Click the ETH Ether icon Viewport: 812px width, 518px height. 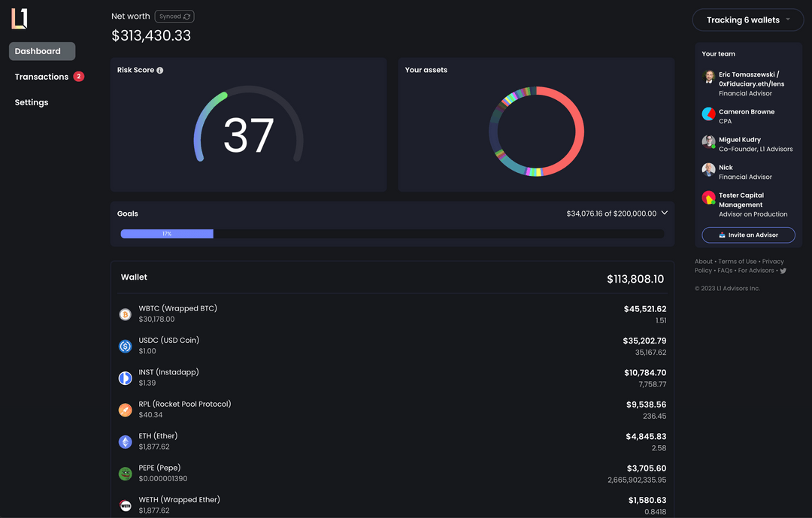click(x=126, y=442)
